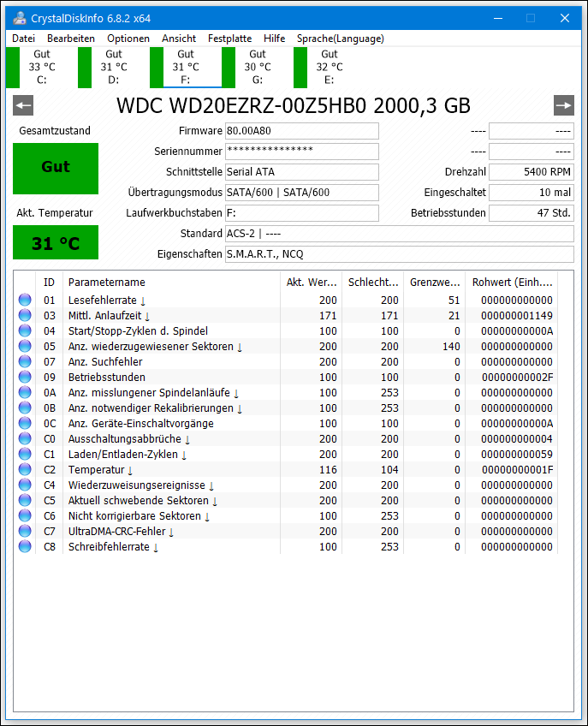Click status orb for Laden/Entladen-Zyklen row
This screenshot has width=588, height=726.
[x=25, y=455]
